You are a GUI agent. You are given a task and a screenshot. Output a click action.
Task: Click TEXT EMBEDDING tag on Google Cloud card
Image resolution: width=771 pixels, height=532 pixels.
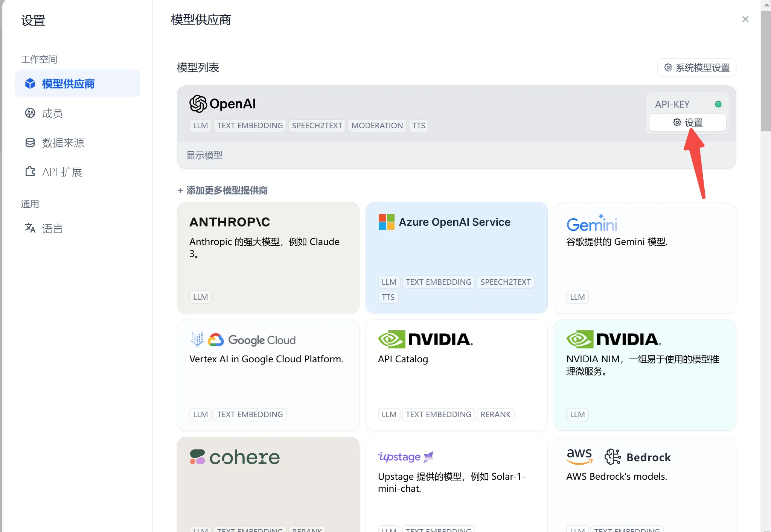pyautogui.click(x=250, y=415)
